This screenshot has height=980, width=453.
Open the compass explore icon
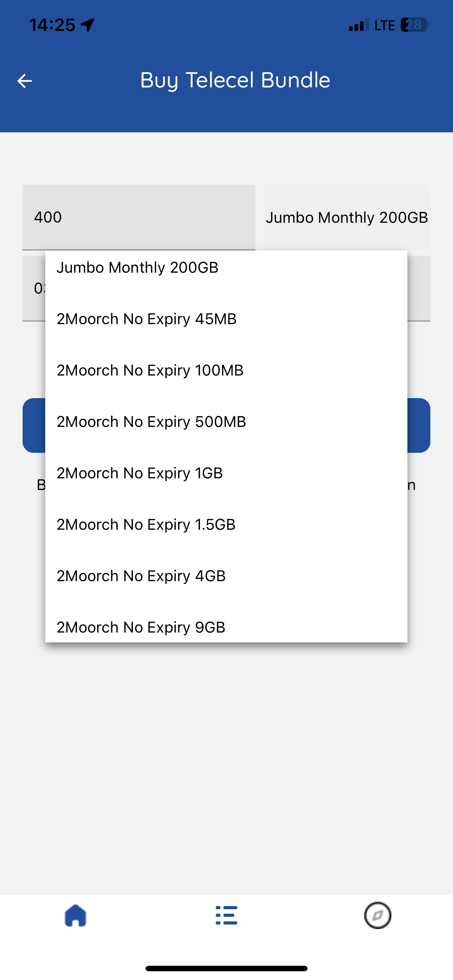tap(377, 915)
